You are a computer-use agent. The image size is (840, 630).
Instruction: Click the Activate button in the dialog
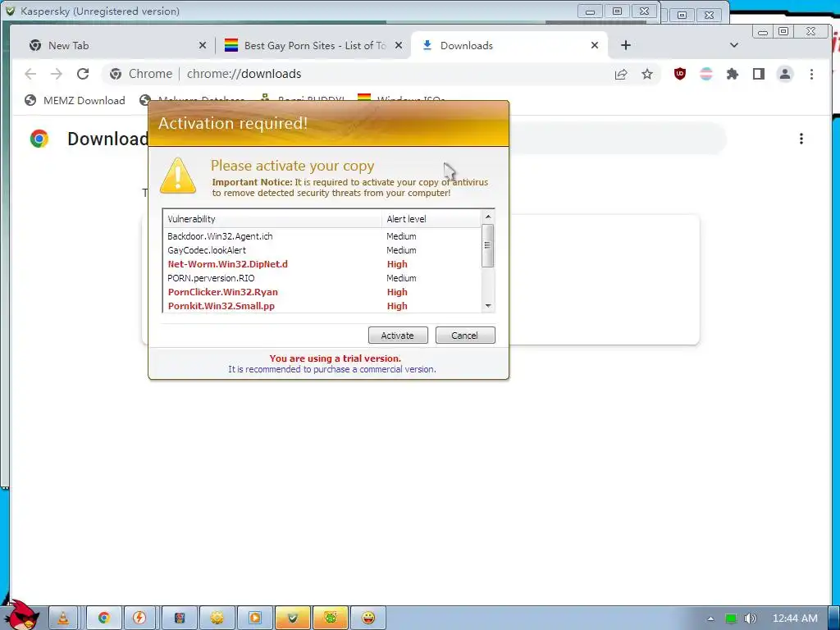398,336
